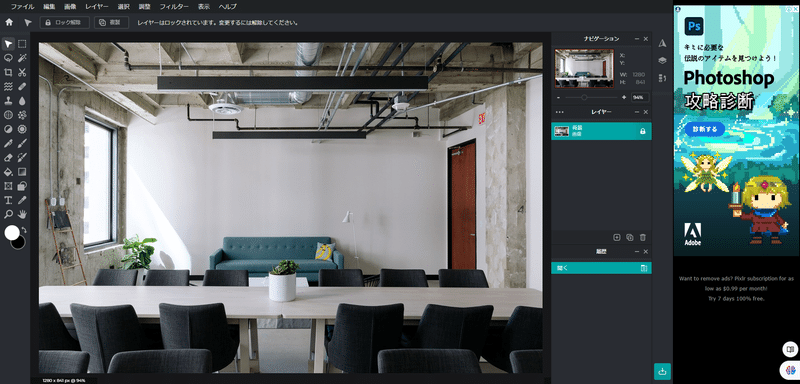Select the concentric-circles focus tool
The height and width of the screenshot is (384, 800).
[x=22, y=130]
